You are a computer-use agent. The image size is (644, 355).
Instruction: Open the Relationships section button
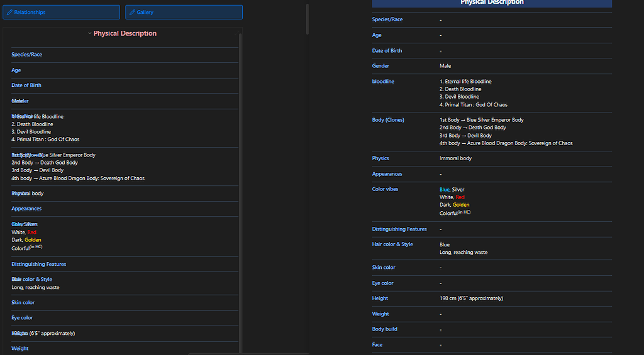(61, 13)
